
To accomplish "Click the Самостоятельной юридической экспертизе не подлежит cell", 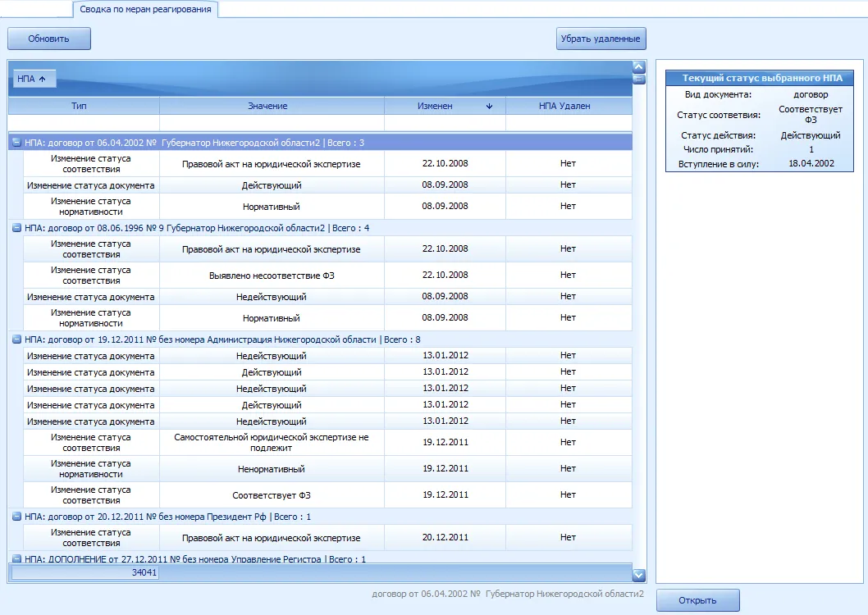I will [272, 443].
